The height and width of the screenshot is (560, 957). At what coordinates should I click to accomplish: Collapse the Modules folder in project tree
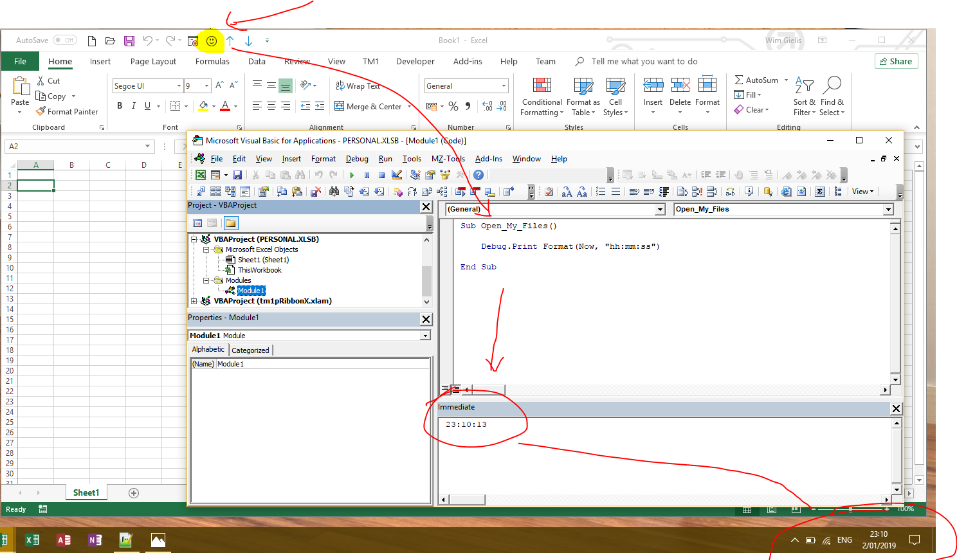pos(206,280)
